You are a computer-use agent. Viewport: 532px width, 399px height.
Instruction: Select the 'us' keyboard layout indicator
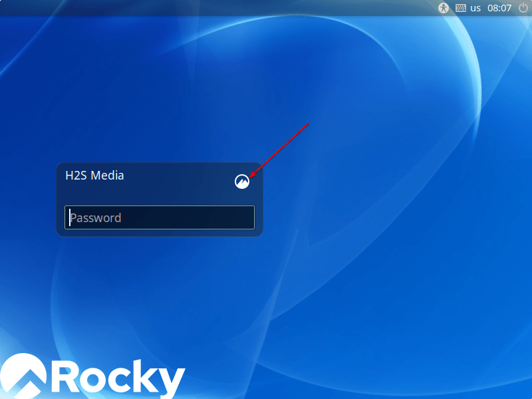(x=475, y=8)
